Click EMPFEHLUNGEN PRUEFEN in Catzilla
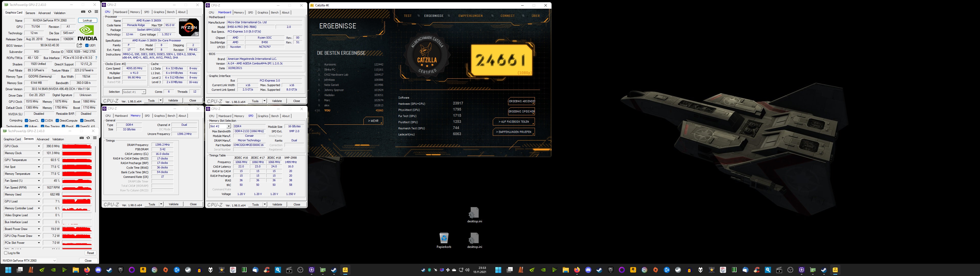Viewport: 980px width, 276px height. 513,132
